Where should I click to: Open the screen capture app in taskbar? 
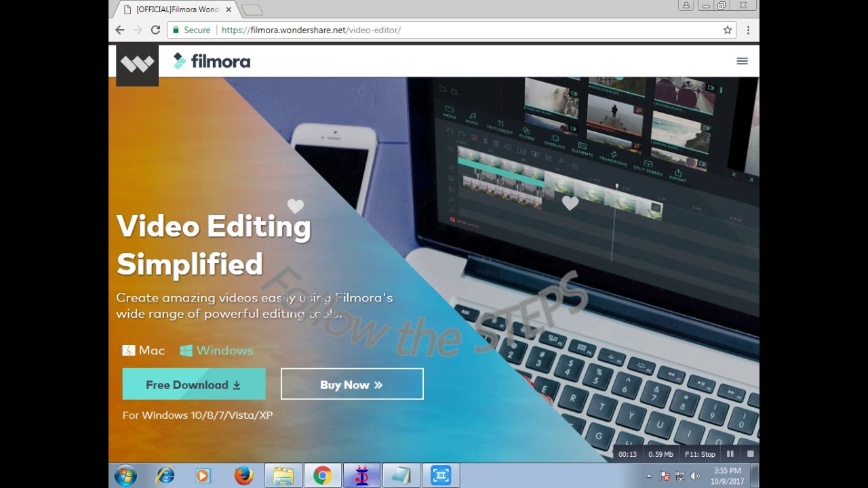(440, 476)
